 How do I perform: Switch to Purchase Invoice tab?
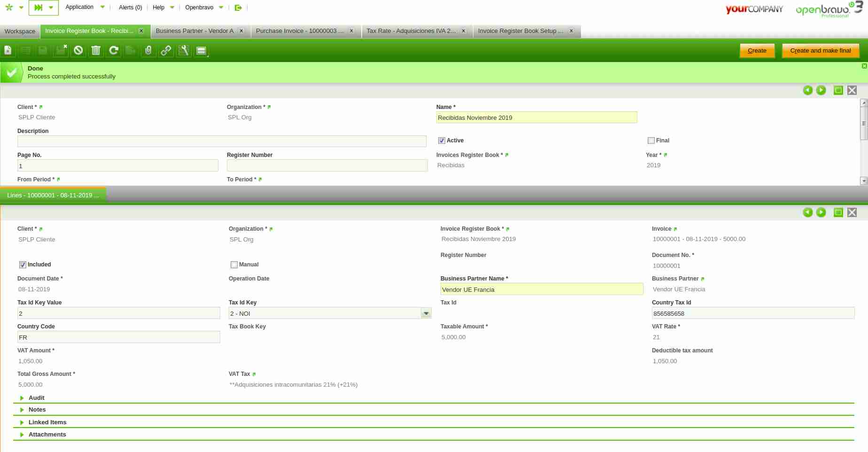(x=300, y=31)
